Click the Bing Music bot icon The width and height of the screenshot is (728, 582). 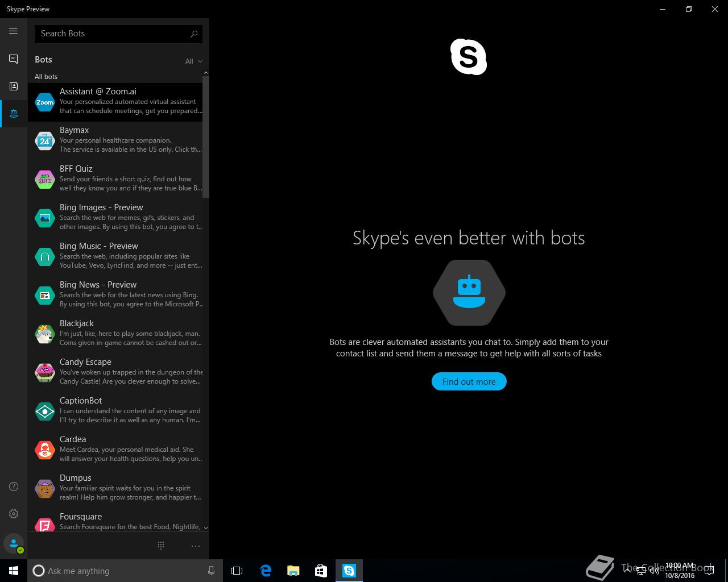click(45, 257)
